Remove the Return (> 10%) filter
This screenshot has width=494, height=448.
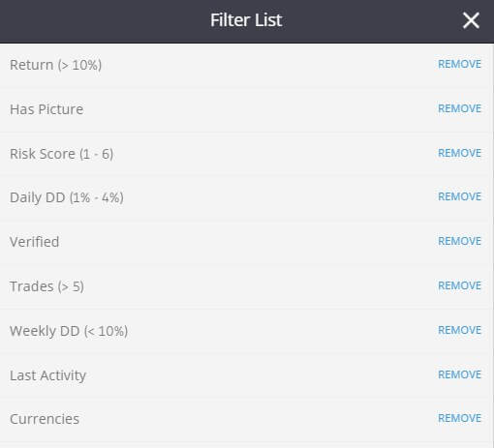pyautogui.click(x=459, y=64)
